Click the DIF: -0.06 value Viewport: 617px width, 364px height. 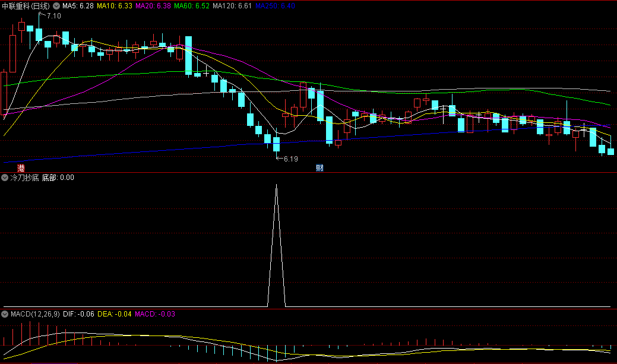click(79, 314)
